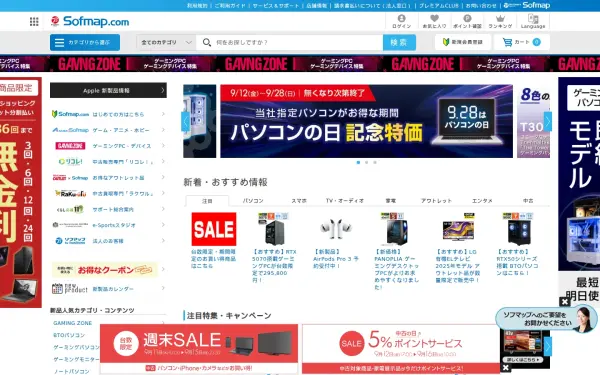
Task: Click the green beginner-mark new member registration button
Action: point(463,42)
